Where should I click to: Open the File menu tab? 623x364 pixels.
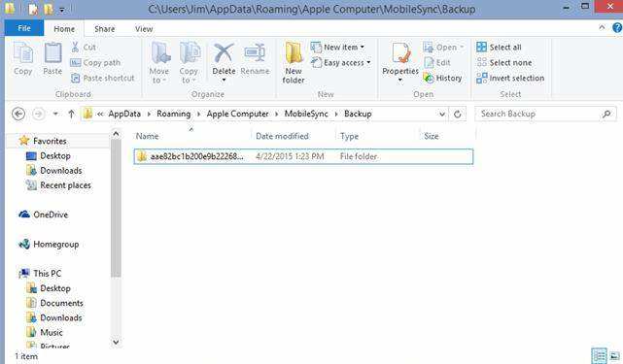[x=24, y=28]
